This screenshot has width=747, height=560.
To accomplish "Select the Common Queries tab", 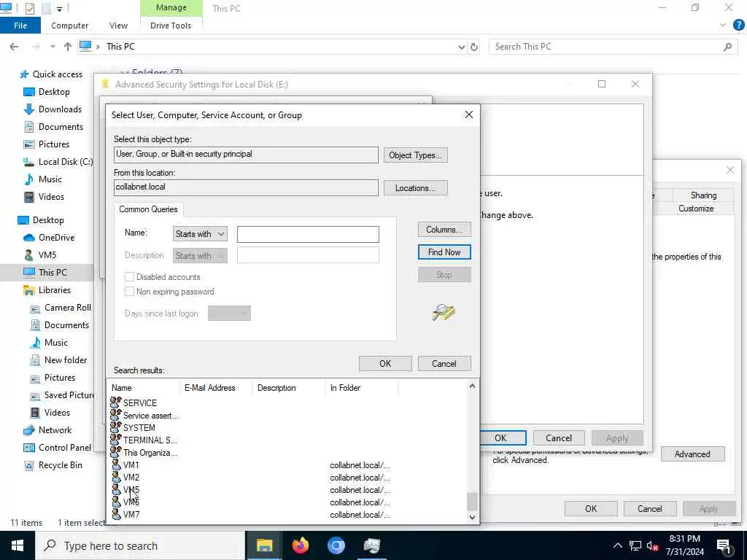I will pos(148,209).
